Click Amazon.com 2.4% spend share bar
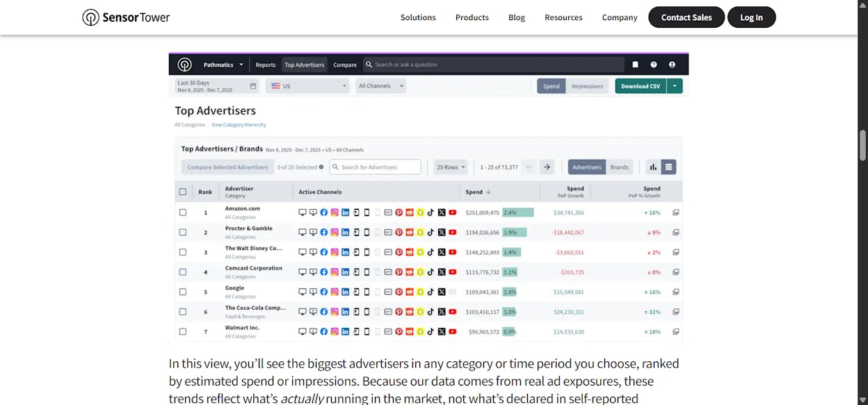This screenshot has width=868, height=405. coord(518,213)
